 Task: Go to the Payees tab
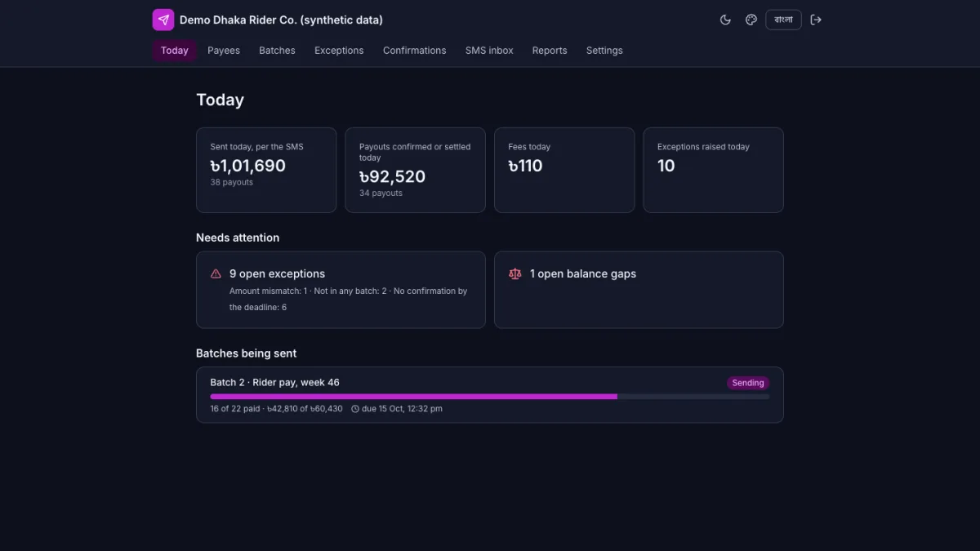(224, 51)
